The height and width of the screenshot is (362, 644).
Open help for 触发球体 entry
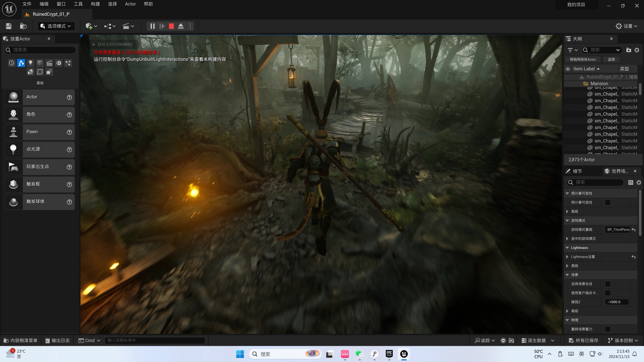[x=69, y=202]
